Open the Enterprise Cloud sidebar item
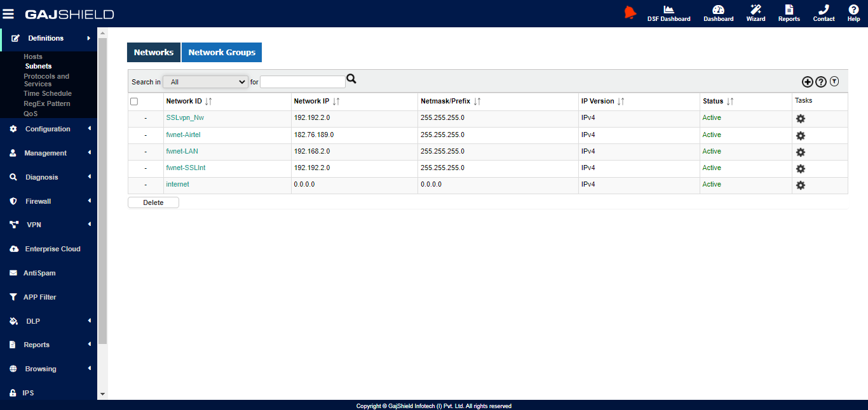 [x=48, y=249]
